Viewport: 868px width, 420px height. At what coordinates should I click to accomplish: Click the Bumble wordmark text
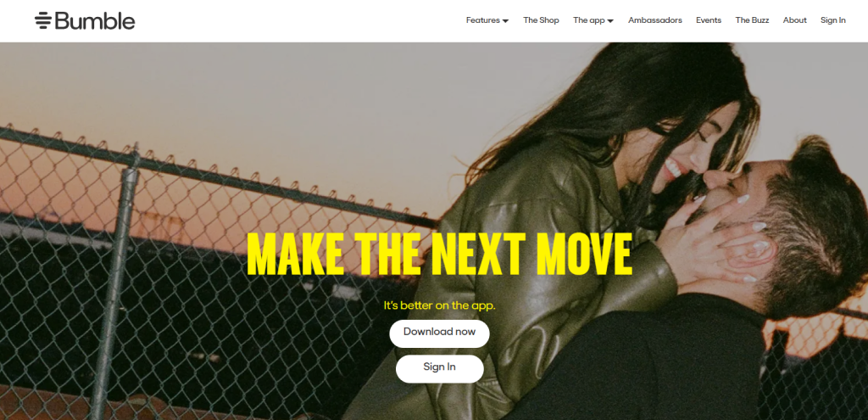[x=95, y=20]
